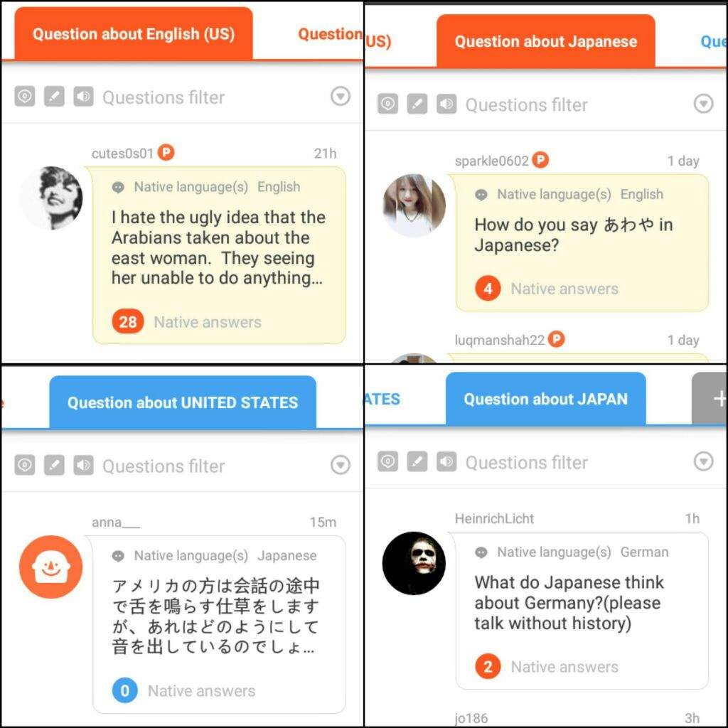Open HeinrichLicht's question about Germany

click(582, 611)
